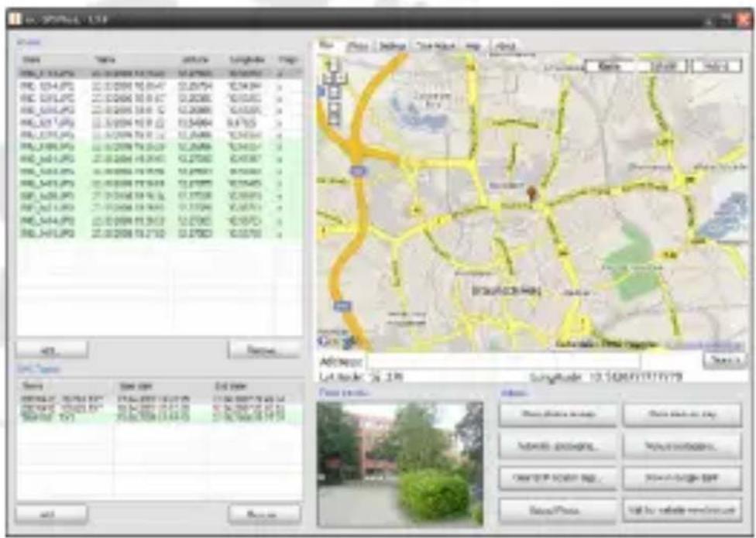The image size is (756, 538).
Task: Open the Settings tab
Action: click(x=392, y=46)
